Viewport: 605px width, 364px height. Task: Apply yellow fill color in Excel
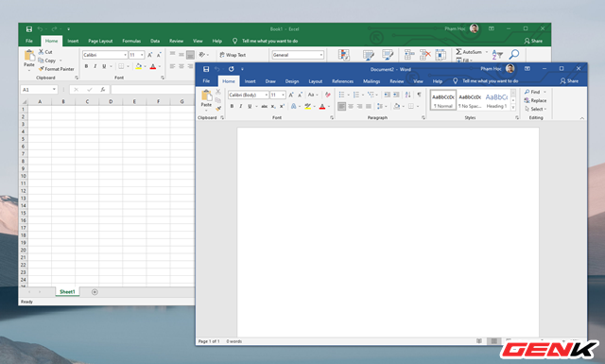pos(139,66)
